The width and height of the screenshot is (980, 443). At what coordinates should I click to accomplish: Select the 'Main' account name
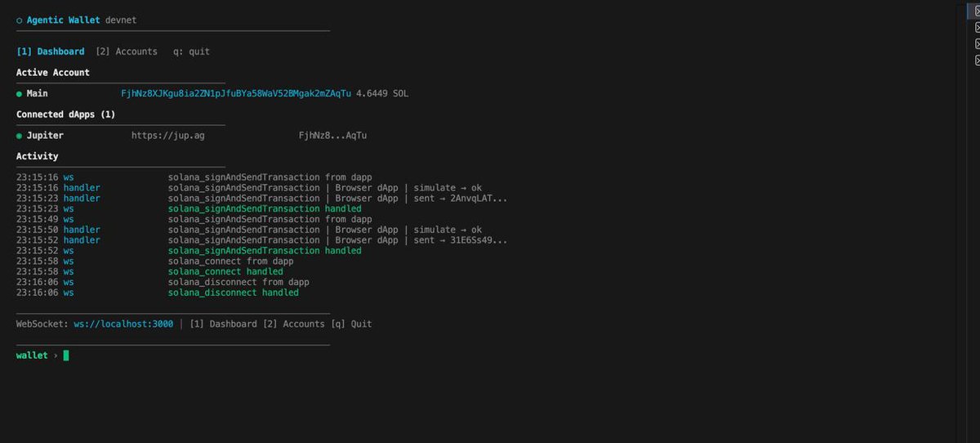38,94
